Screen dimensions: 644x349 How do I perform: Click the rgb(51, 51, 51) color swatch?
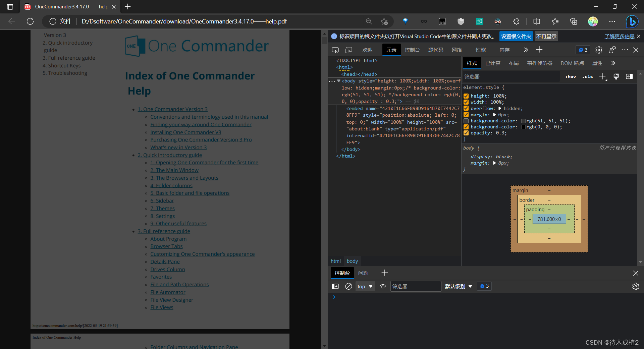click(x=523, y=121)
